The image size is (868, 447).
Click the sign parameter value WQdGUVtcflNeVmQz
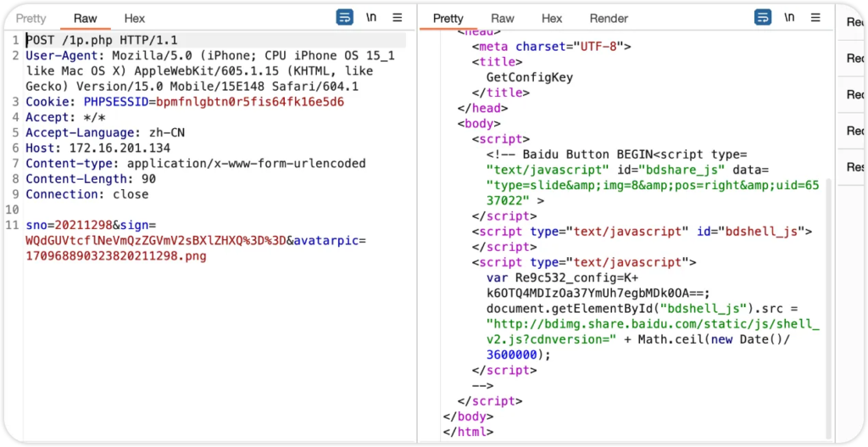[x=156, y=242]
